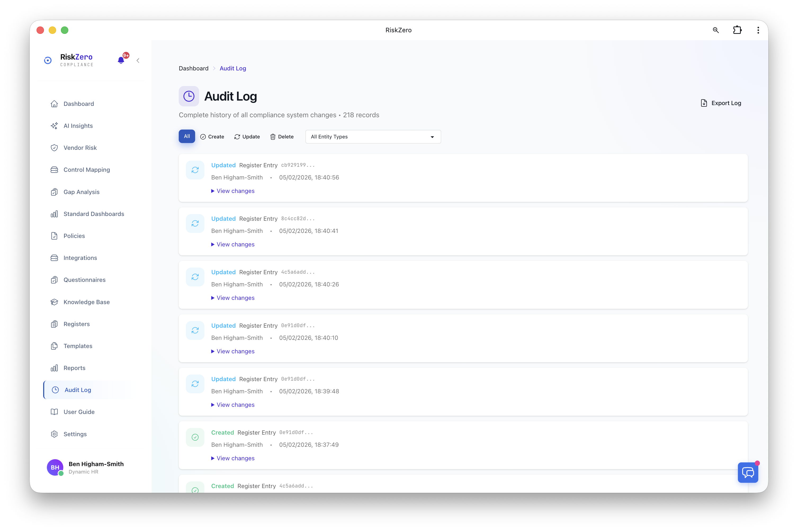Open the All Entity Types dropdown
The image size is (798, 532).
[x=373, y=136]
